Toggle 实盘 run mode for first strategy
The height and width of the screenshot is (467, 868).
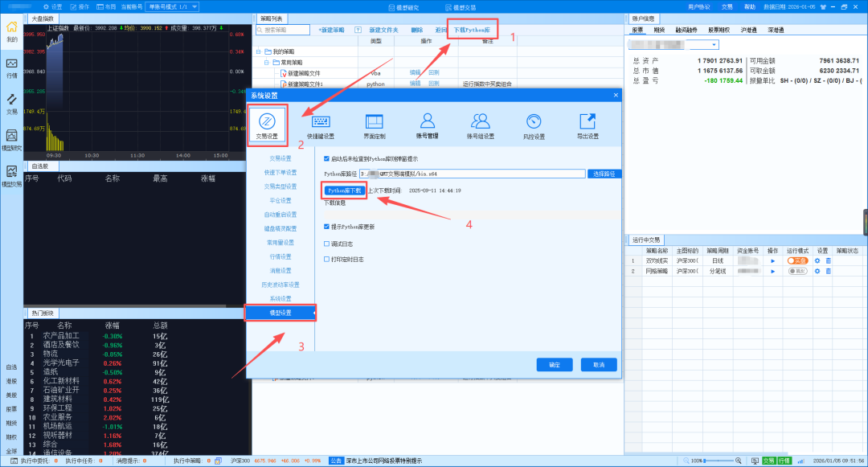tap(797, 260)
